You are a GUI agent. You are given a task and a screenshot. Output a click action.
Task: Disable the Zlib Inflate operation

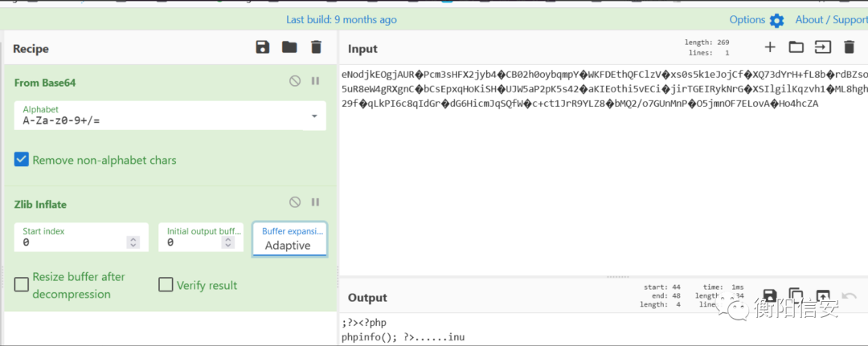click(295, 202)
